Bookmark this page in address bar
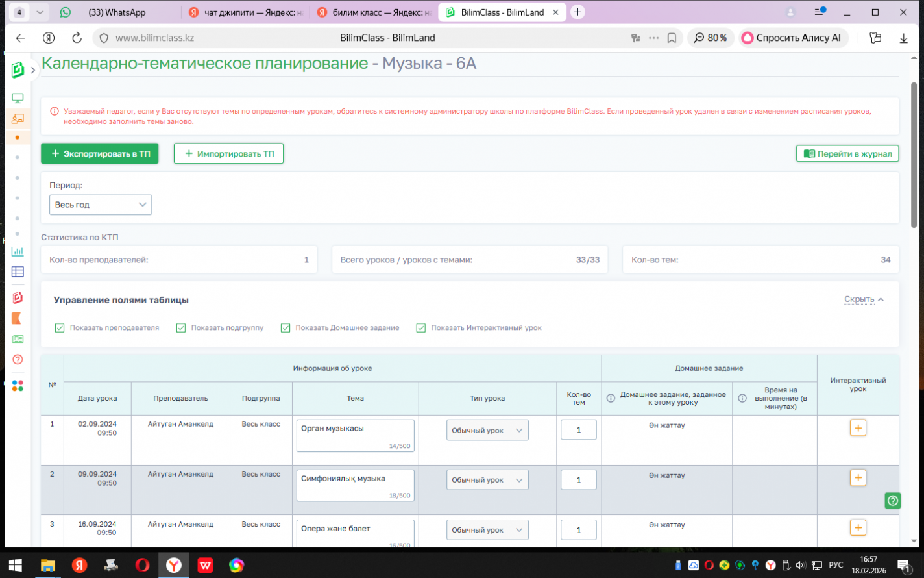This screenshot has width=924, height=578. (672, 38)
